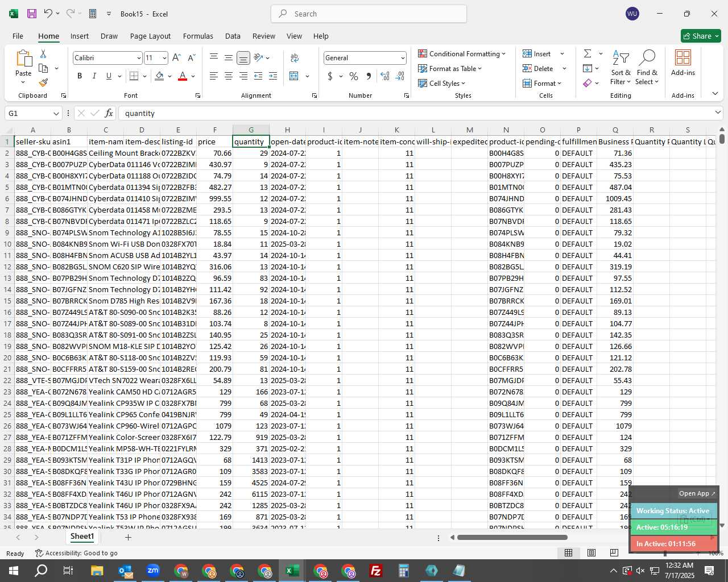Switch to the Formulas tab

point(198,36)
